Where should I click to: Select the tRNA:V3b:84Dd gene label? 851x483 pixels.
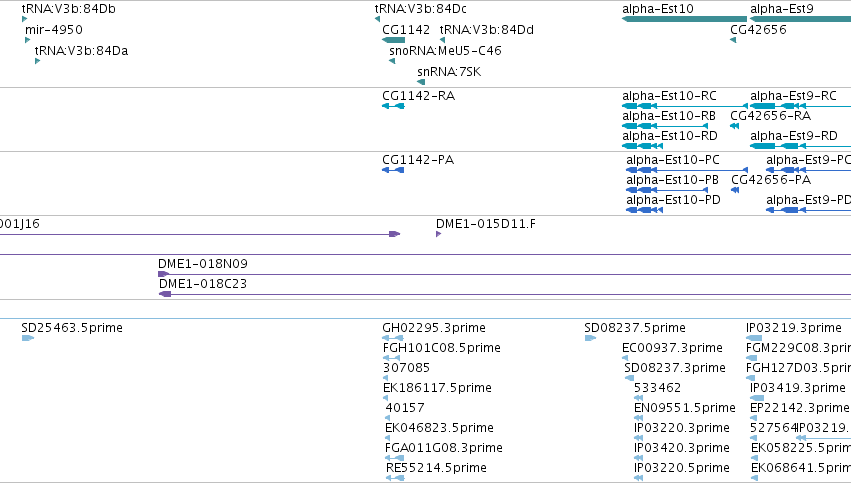(487, 30)
